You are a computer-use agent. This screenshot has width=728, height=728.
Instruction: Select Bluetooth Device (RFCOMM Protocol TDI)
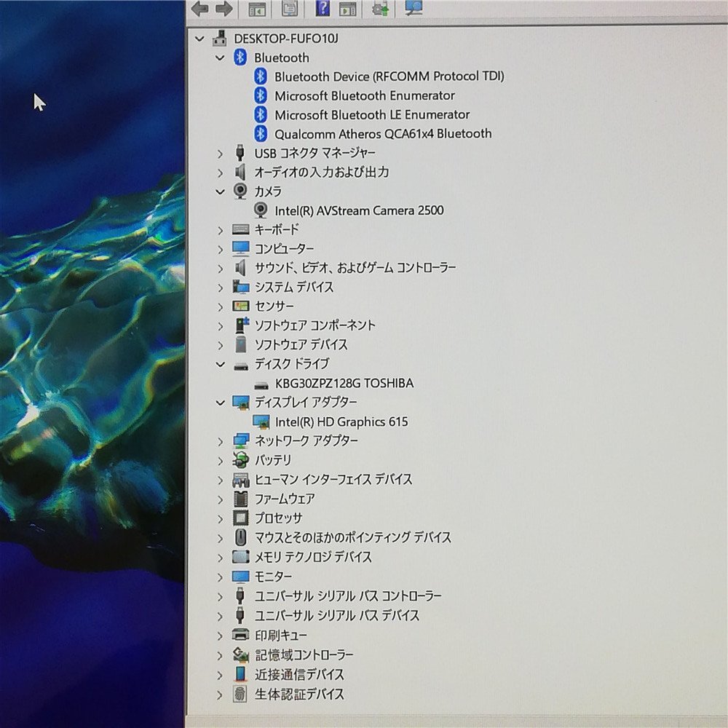click(389, 76)
